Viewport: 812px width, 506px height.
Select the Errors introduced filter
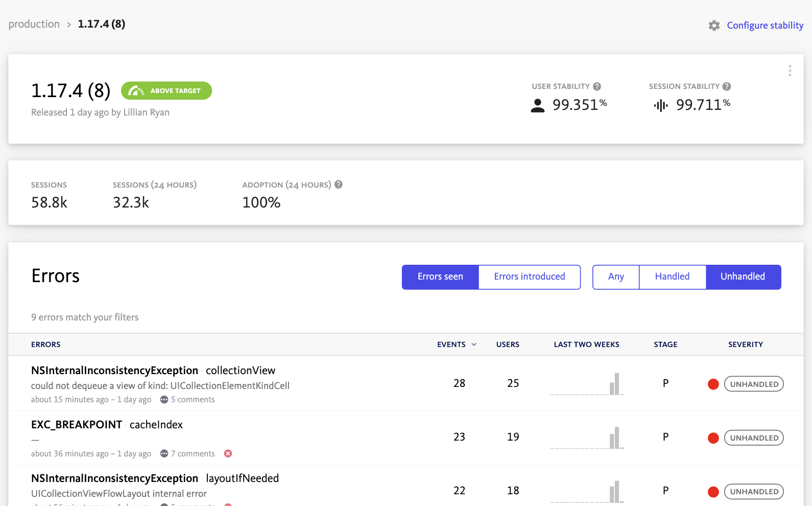(530, 277)
